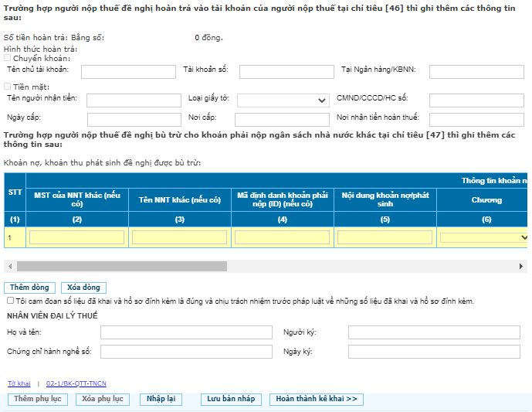Click Hoàn thành kê khai button

pos(316,399)
